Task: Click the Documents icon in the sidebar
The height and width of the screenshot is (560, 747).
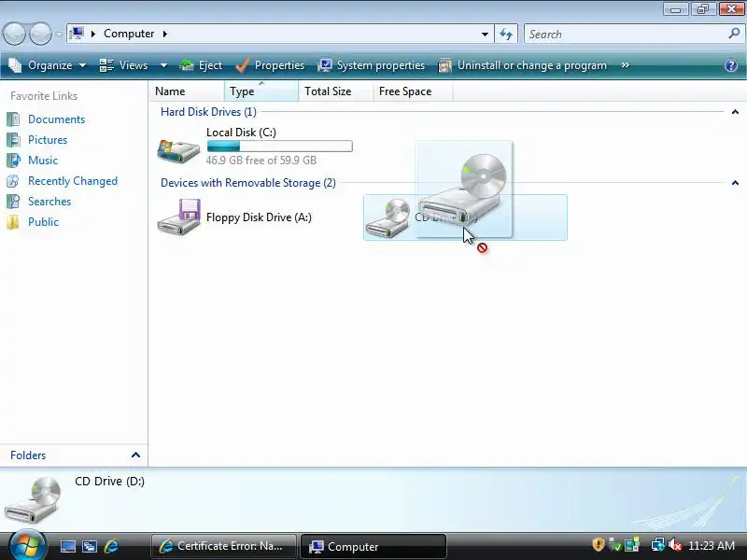Action: point(13,119)
